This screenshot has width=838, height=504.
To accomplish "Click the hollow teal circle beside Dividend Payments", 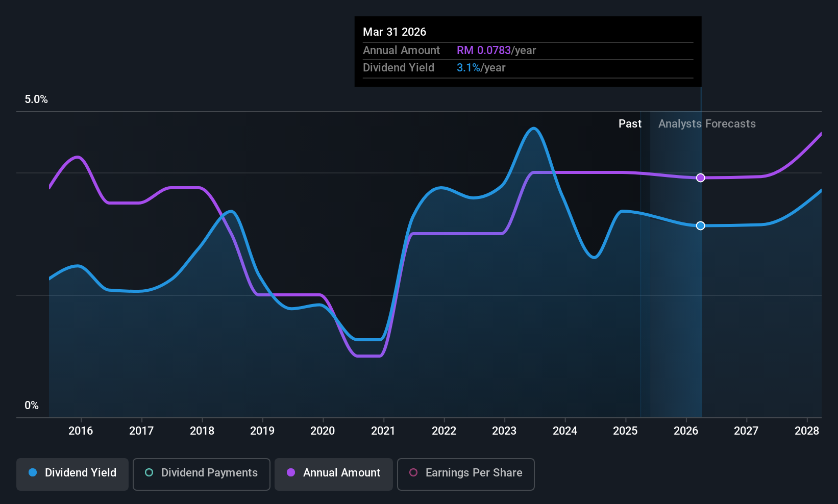I will coord(149,472).
